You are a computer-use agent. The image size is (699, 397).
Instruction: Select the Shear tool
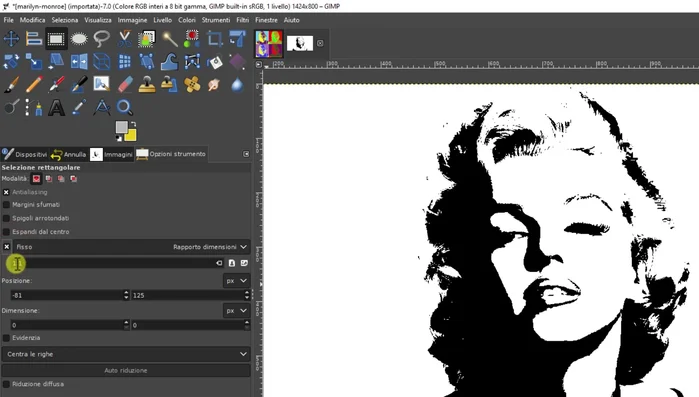(x=56, y=61)
